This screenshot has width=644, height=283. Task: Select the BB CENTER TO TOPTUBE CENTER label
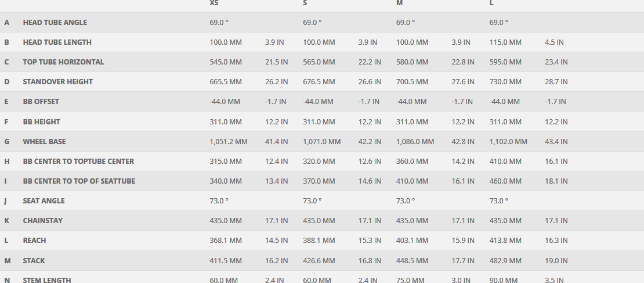[78, 162]
